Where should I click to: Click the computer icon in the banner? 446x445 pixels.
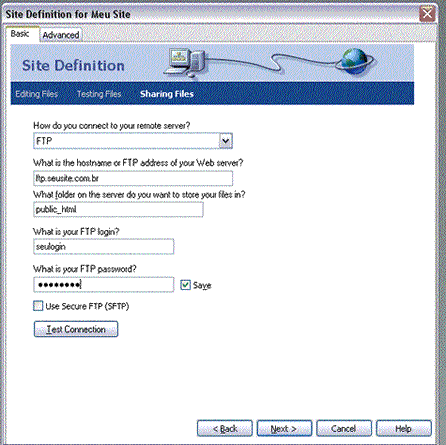185,63
